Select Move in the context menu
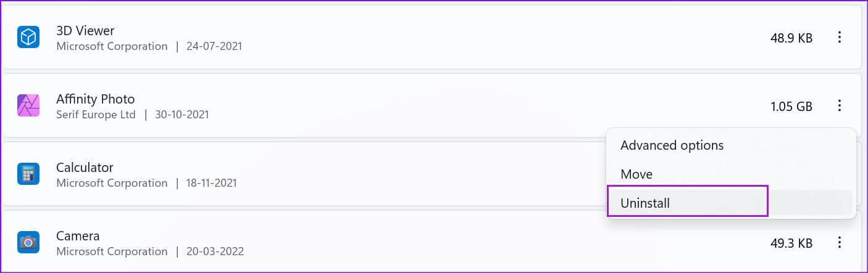Screen dimensions: 868x273 tap(636, 174)
